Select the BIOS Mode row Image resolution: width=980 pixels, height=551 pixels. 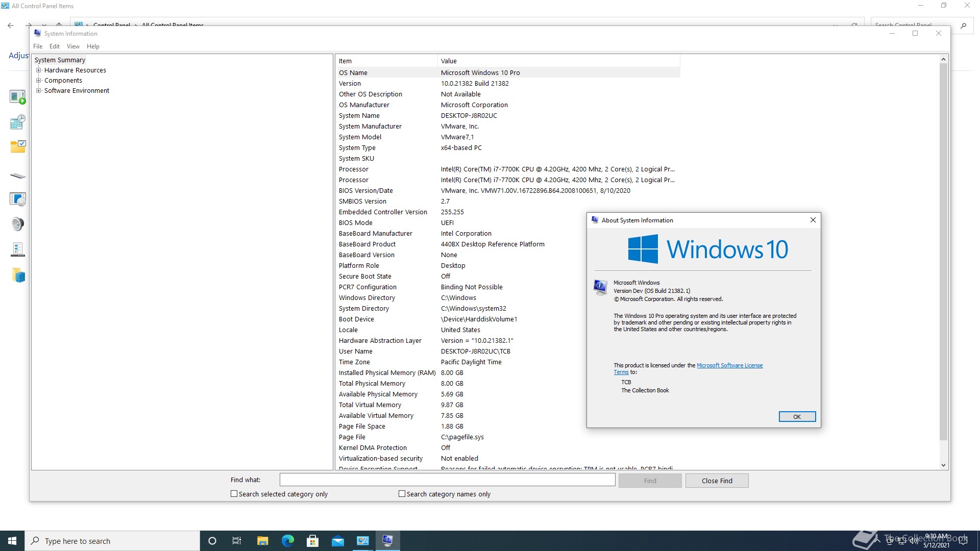click(x=508, y=223)
